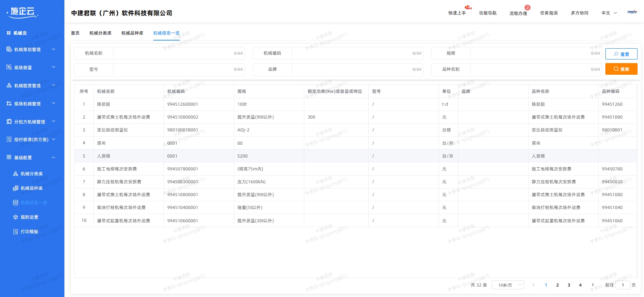Switch to the 机械分类库 tab

coord(100,33)
